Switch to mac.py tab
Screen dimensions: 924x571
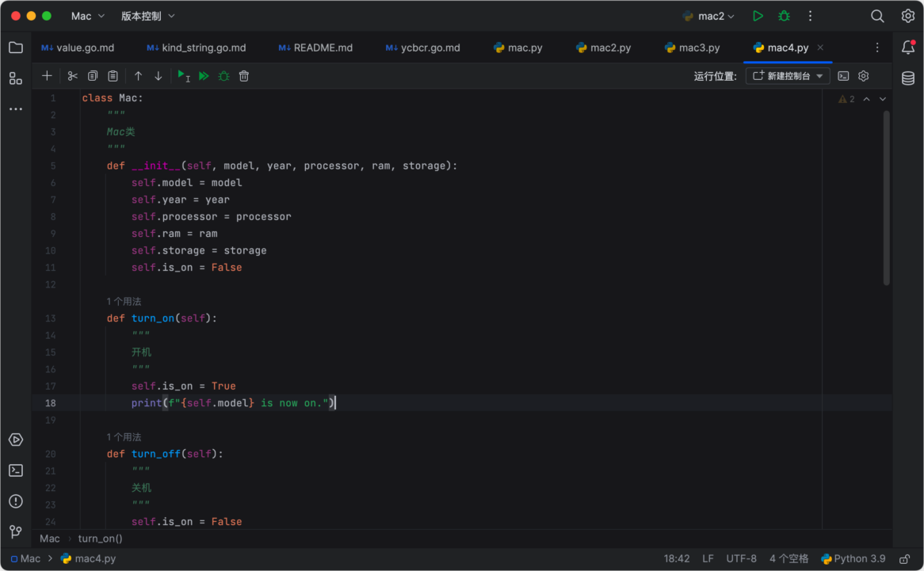pyautogui.click(x=518, y=48)
